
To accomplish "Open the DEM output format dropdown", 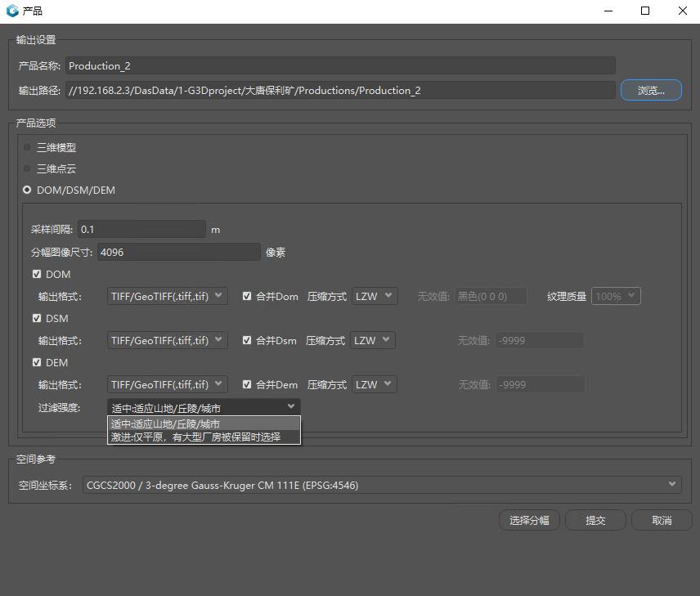I will [168, 384].
